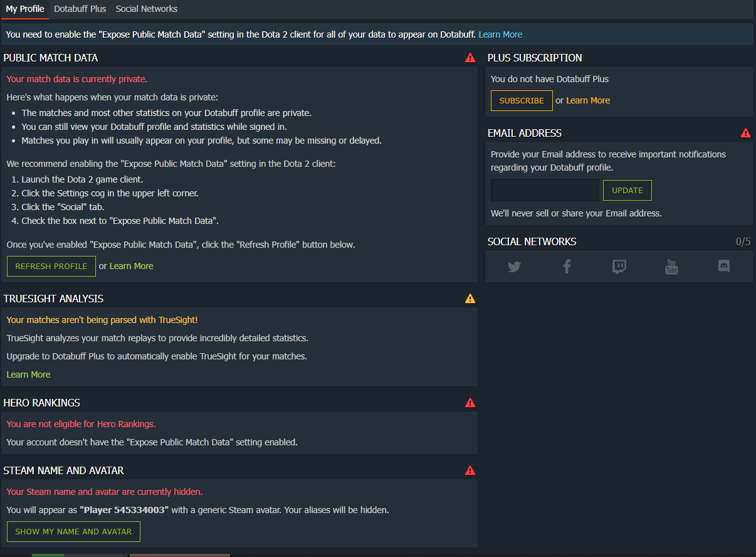
Task: Click the warning icon beside TrueSight Analysis
Action: click(470, 299)
